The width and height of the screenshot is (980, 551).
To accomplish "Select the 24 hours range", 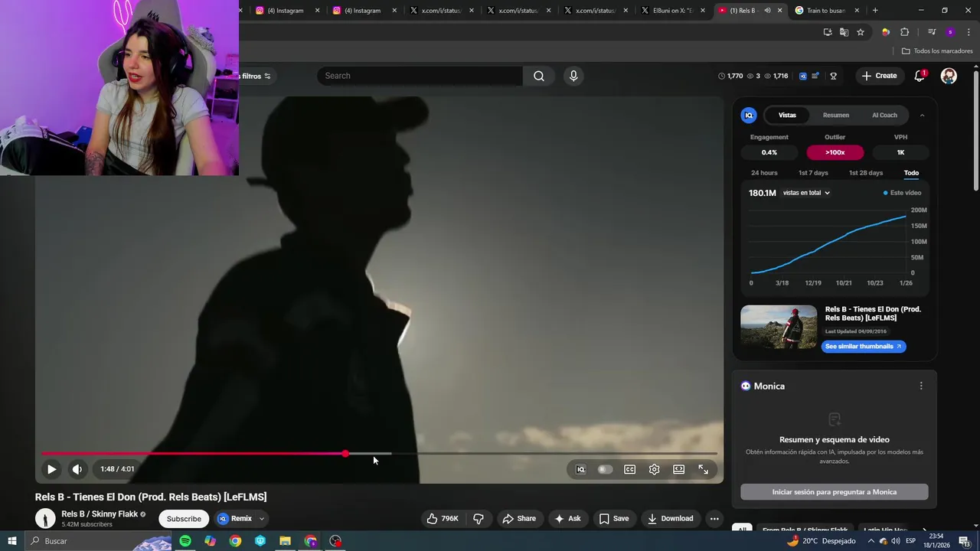I will pyautogui.click(x=764, y=173).
